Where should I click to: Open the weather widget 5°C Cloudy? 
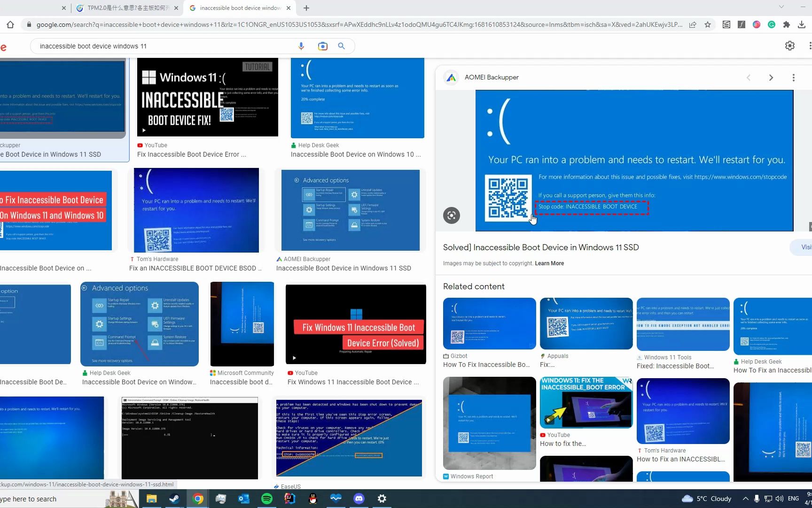(707, 499)
